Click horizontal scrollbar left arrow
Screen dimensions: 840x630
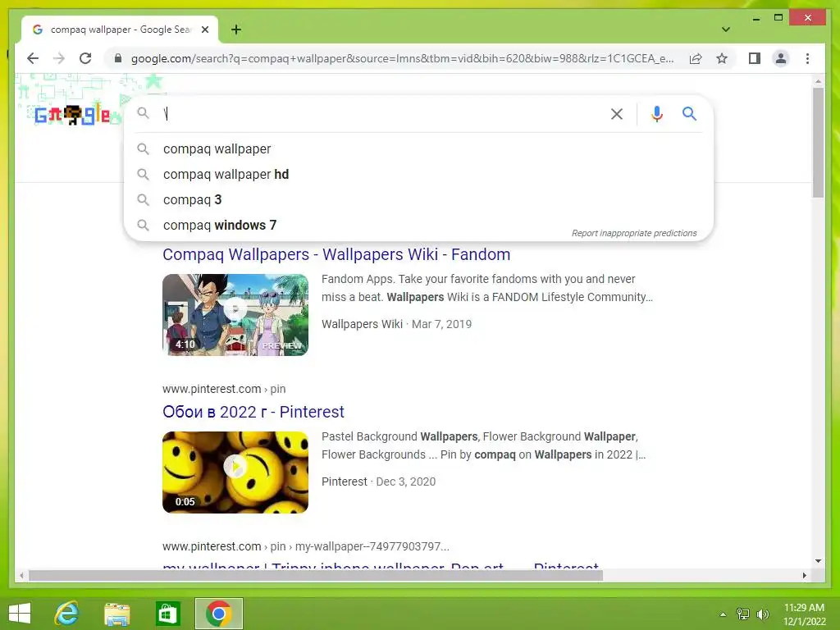point(21,575)
